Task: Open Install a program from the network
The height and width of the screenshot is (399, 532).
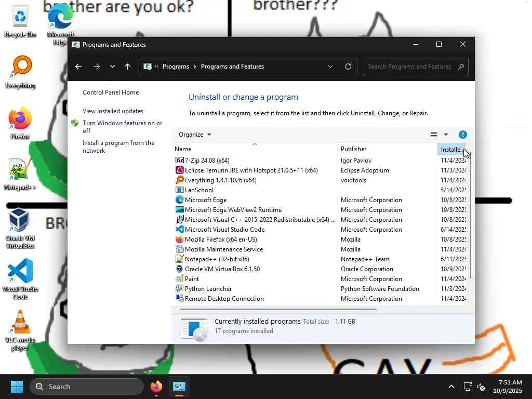Action: [x=118, y=147]
